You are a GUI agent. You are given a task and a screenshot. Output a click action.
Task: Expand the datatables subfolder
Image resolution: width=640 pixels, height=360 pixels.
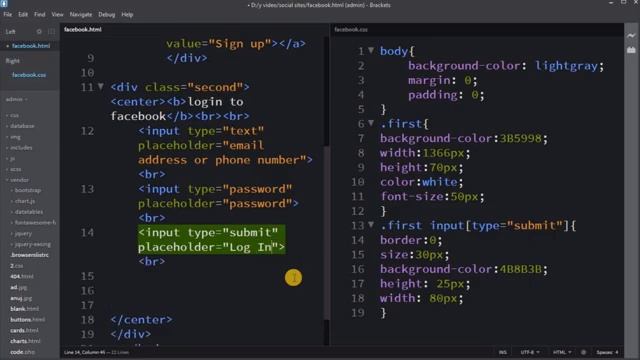(x=27, y=212)
